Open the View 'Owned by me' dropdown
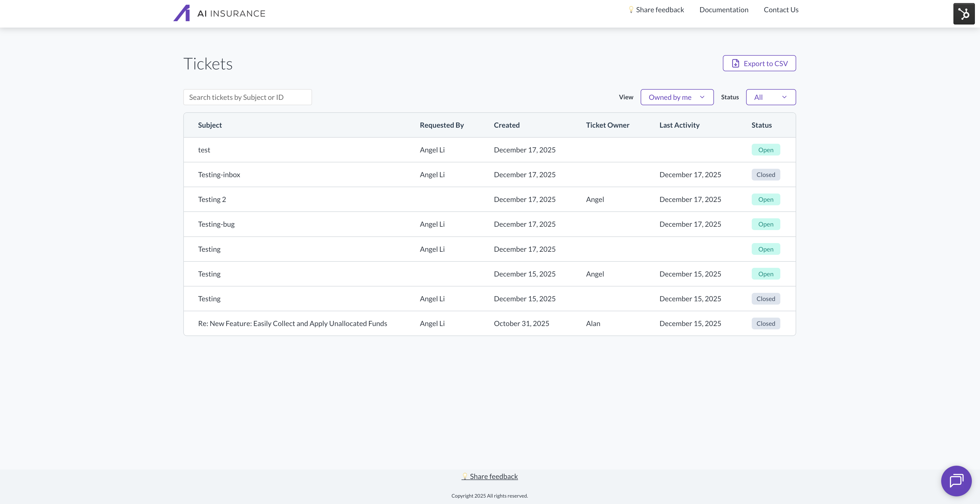 click(x=677, y=97)
